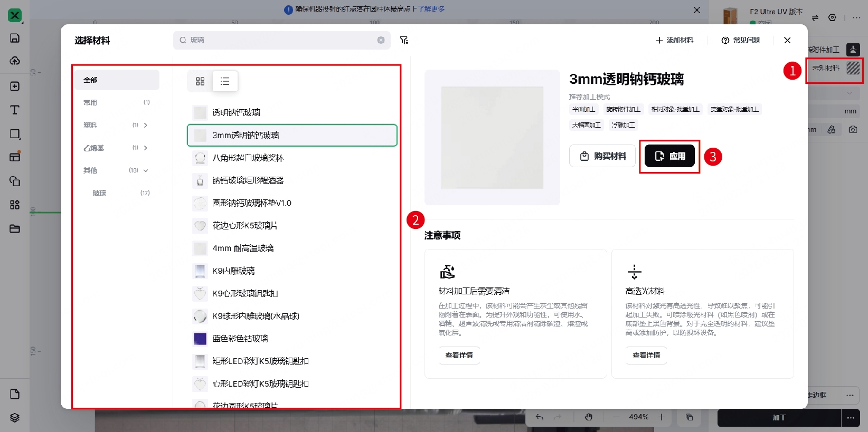Expand the 乙烯基 category chevron

146,148
